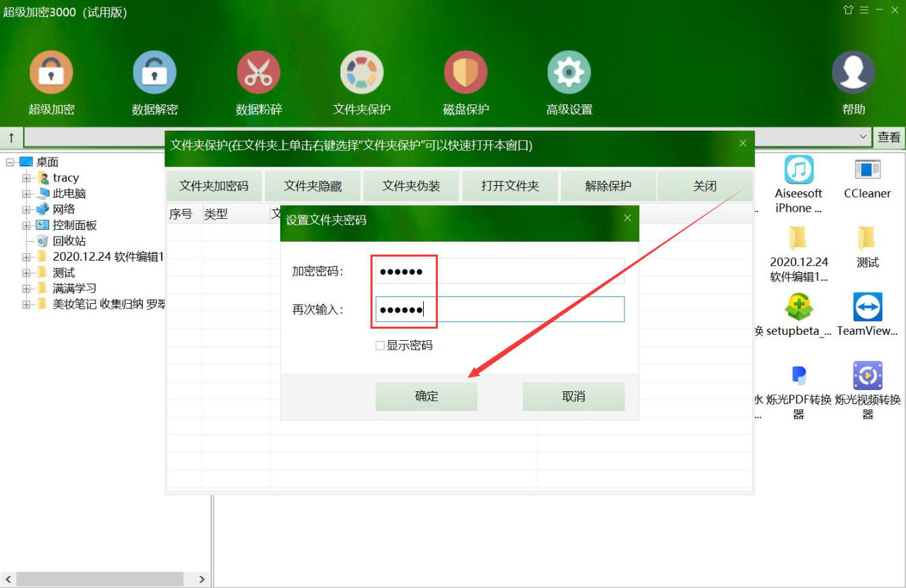906x588 pixels.
Task: Click the 文件夹加密码 toolbar button
Action: [x=214, y=186]
